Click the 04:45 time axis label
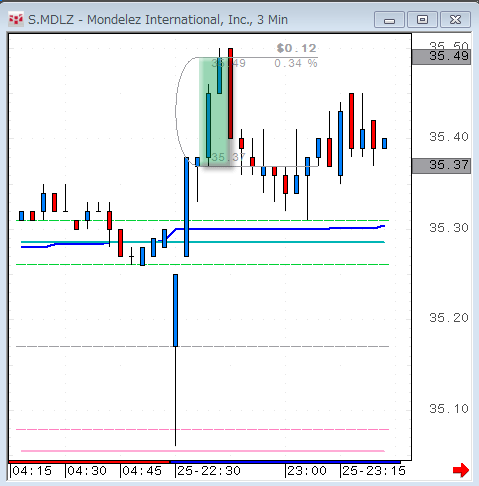This screenshot has height=486, width=479. point(142,471)
